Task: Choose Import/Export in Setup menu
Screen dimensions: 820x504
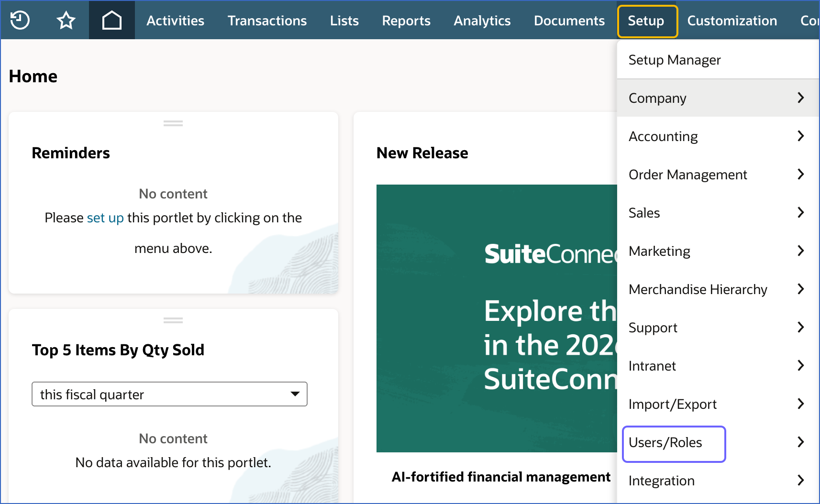Action: pyautogui.click(x=672, y=404)
